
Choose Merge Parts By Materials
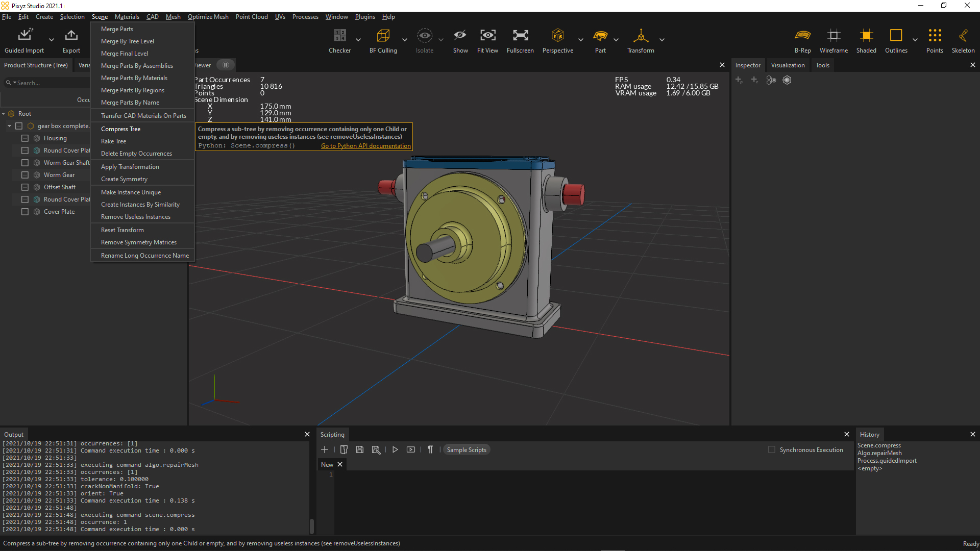[142, 78]
